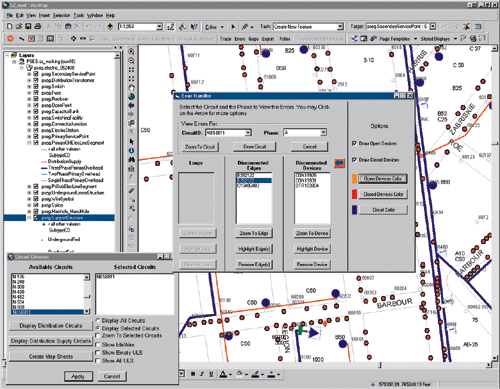Go back to previous extent arrow
Viewport: 500px width, 389px height.
point(131,106)
